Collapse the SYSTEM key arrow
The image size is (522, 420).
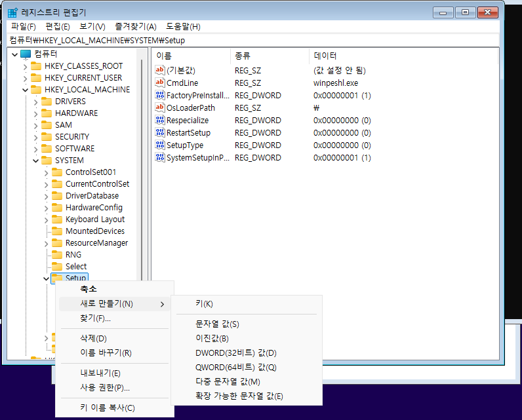point(35,161)
